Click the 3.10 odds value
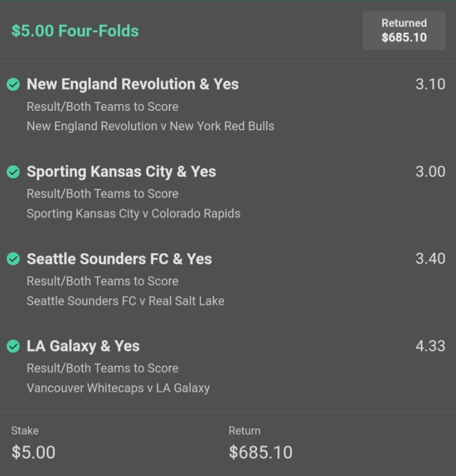The image size is (456, 476). [430, 84]
